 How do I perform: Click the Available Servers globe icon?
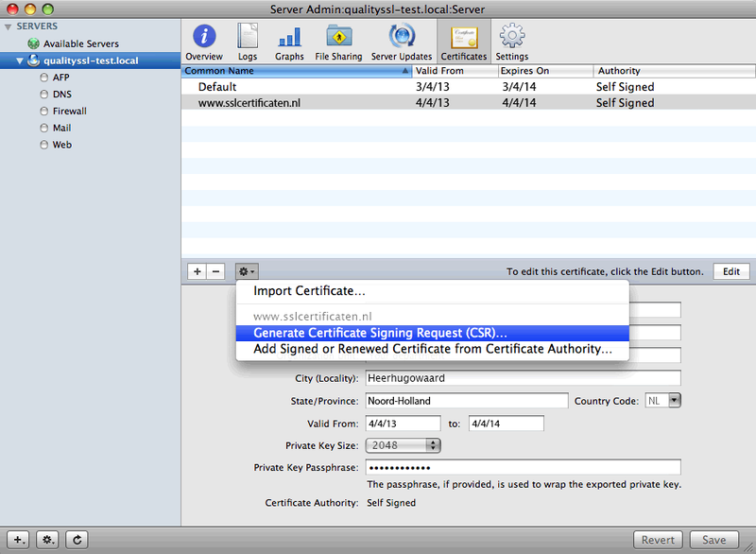(33, 43)
